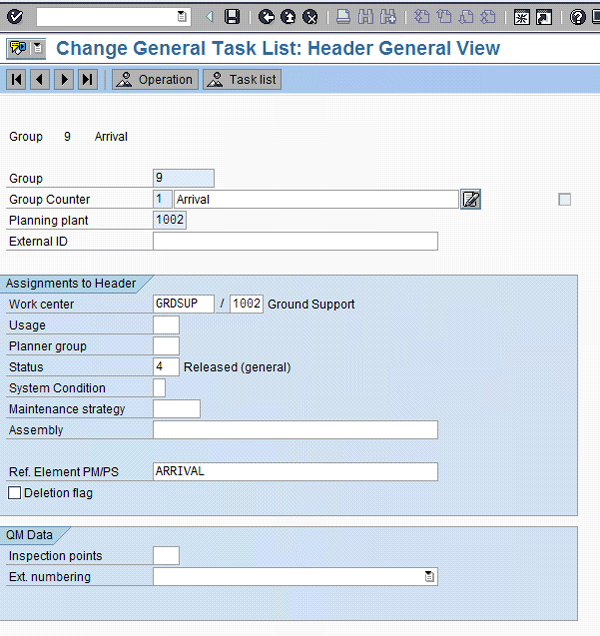The height and width of the screenshot is (636, 600).
Task: Open the menu dropdown beside title icon
Action: [38, 48]
